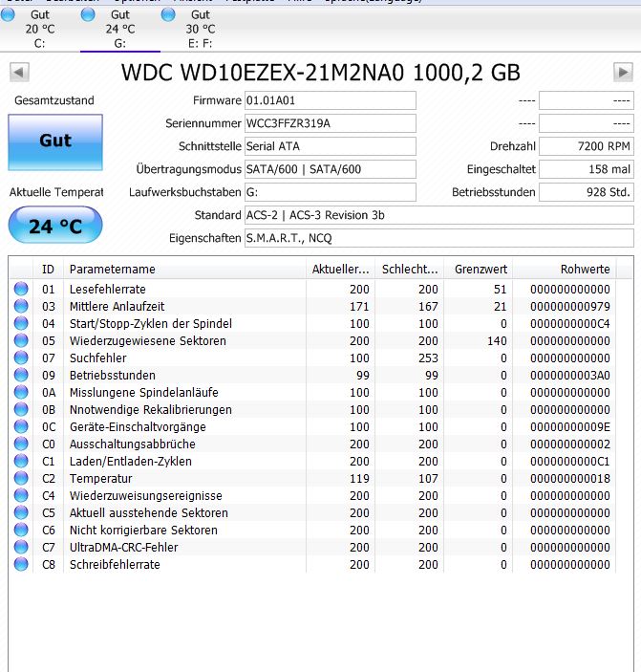Click status orb of Nicht korrigierbare Sektoren

tap(21, 530)
